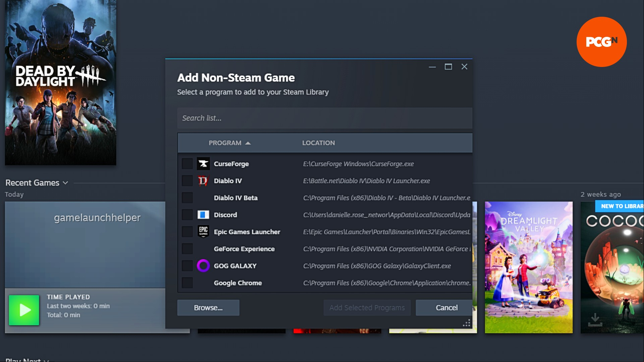Click the green play button for gamelaunchhelper
644x362 pixels.
click(x=24, y=310)
